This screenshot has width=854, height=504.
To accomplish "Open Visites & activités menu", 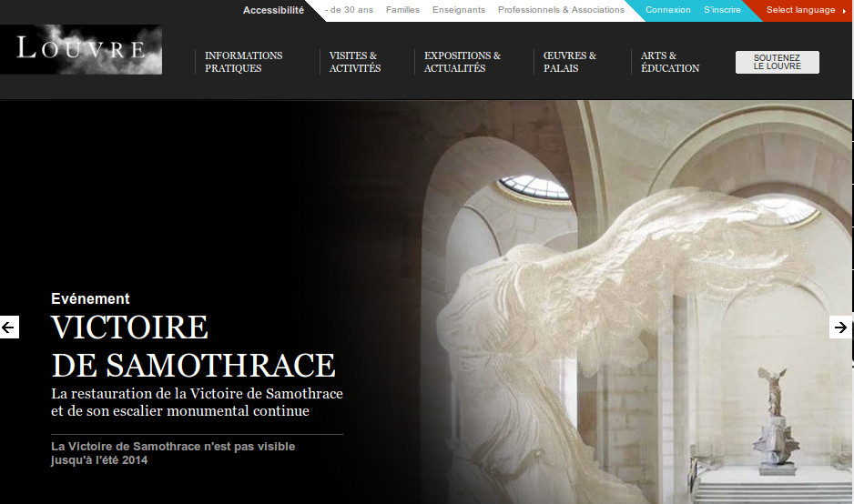I will [354, 62].
